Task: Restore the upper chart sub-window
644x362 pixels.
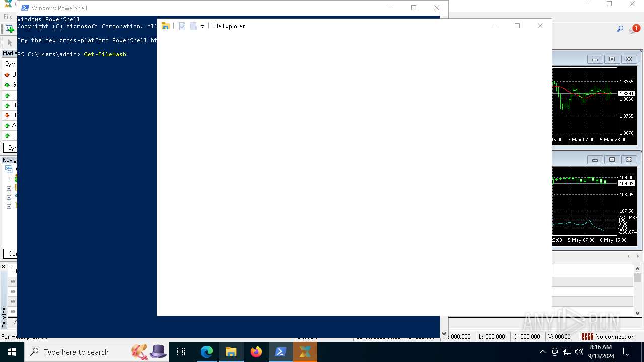Action: pos(612,59)
